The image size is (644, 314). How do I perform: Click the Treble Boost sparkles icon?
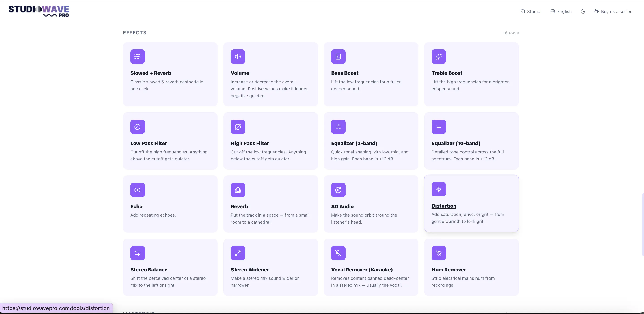pos(439,57)
